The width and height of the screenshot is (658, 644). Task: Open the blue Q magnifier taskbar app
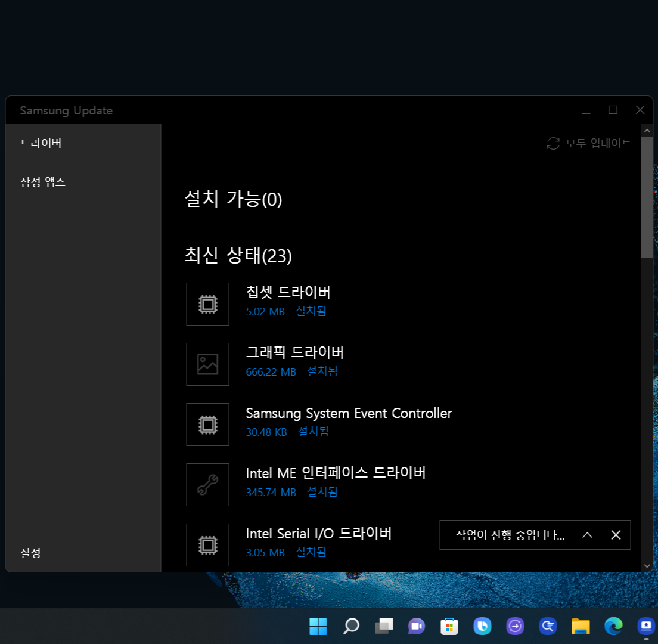coord(548,626)
